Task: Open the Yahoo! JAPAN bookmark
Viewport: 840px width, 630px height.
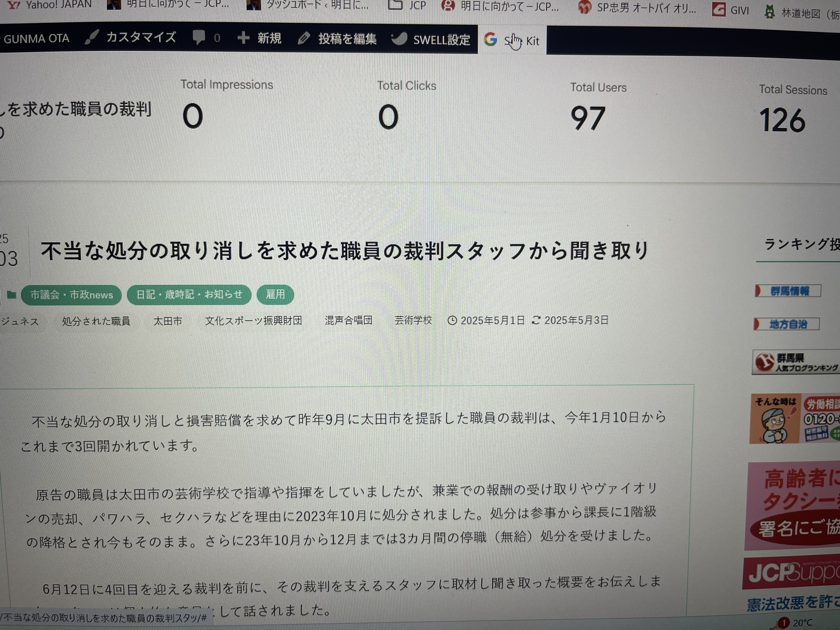Action: point(50,4)
